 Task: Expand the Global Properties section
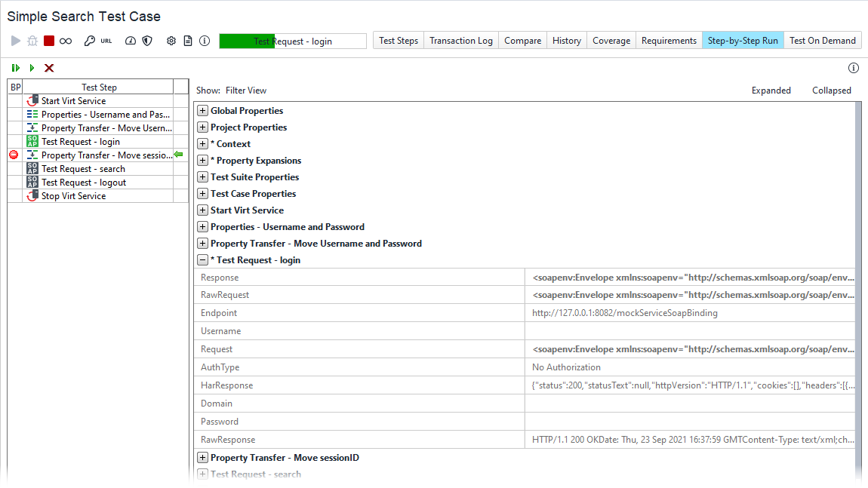coord(202,110)
